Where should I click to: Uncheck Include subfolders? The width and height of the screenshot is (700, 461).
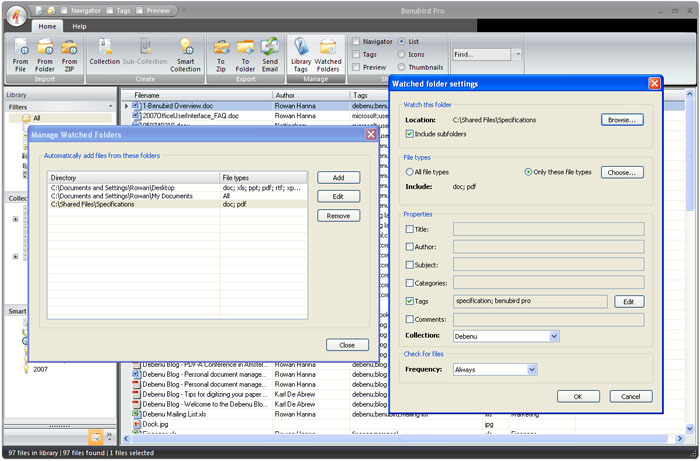(x=409, y=134)
